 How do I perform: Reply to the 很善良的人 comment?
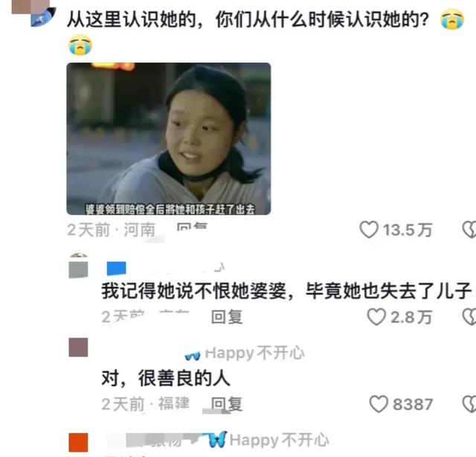click(227, 404)
